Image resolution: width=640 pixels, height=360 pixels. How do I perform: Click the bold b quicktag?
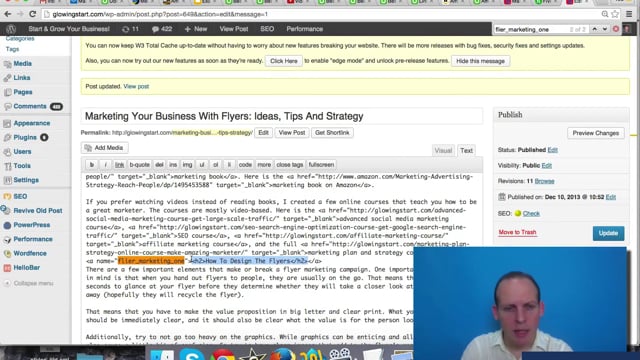(92, 165)
